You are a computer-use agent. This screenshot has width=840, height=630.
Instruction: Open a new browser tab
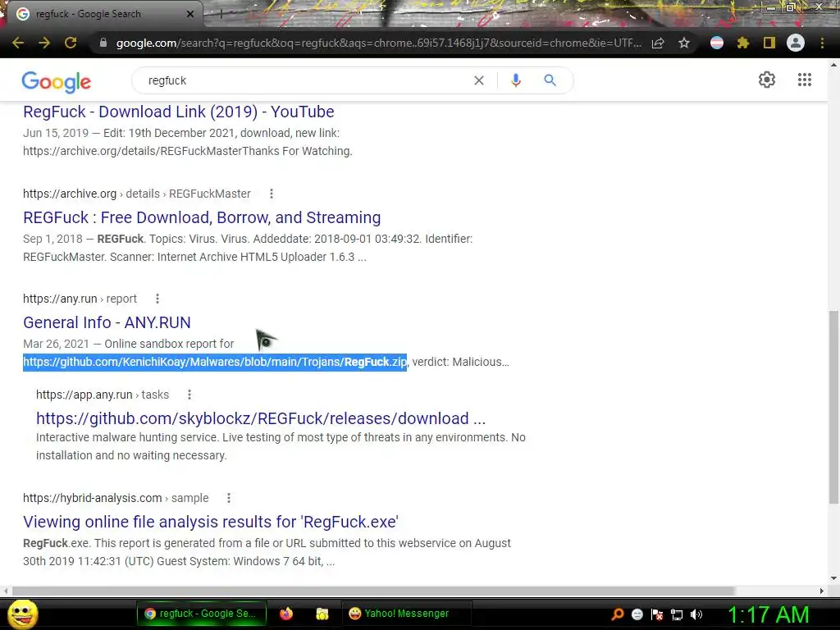[221, 15]
